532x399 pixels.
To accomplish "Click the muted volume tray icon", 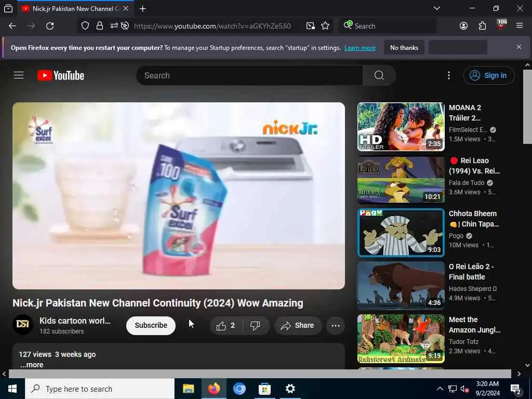I will click(x=465, y=389).
